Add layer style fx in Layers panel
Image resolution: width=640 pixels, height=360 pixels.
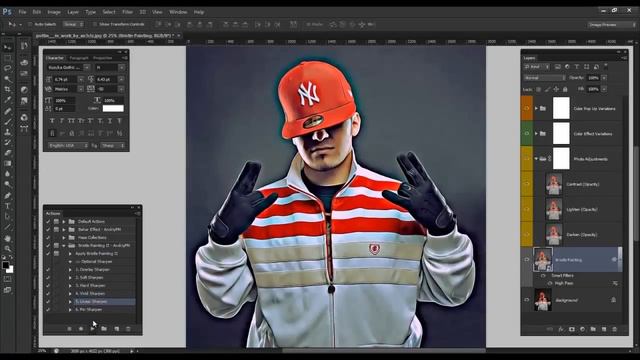click(561, 329)
